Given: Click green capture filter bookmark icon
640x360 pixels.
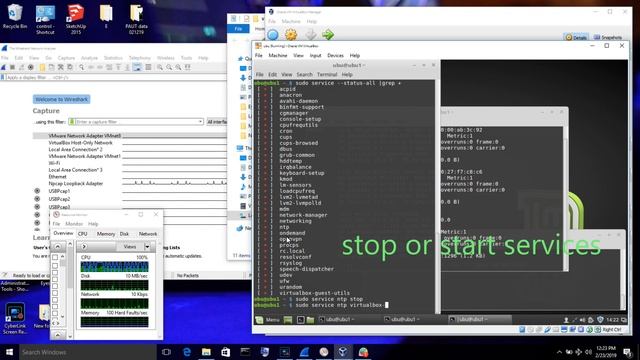Looking at the screenshot, I should 72,122.
